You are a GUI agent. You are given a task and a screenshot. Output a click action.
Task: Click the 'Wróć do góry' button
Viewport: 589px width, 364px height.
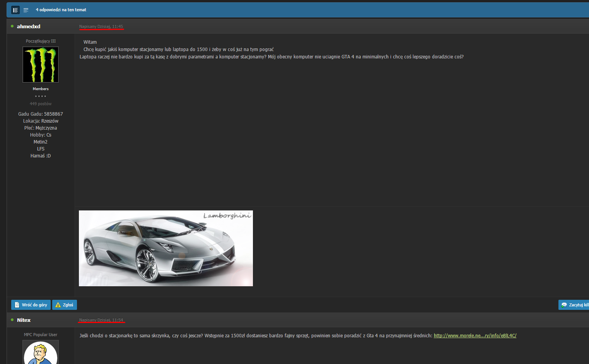(x=31, y=305)
